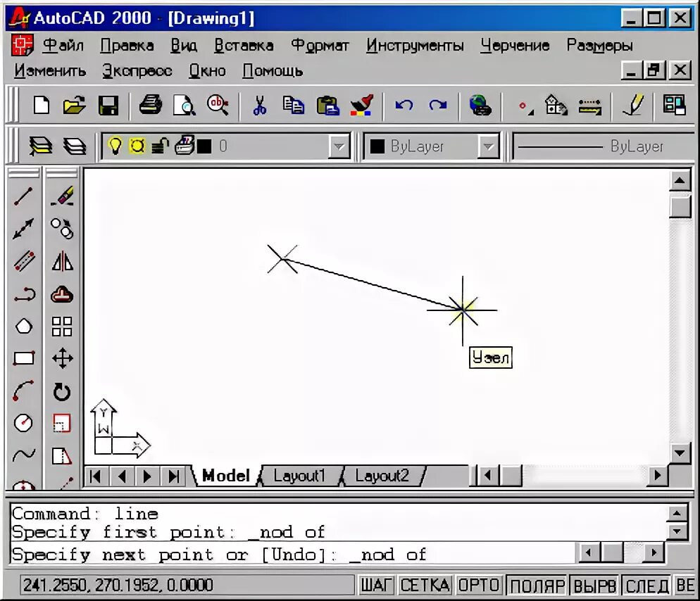Image resolution: width=700 pixels, height=601 pixels.
Task: Switch to the Layout2 tab
Action: [x=382, y=476]
